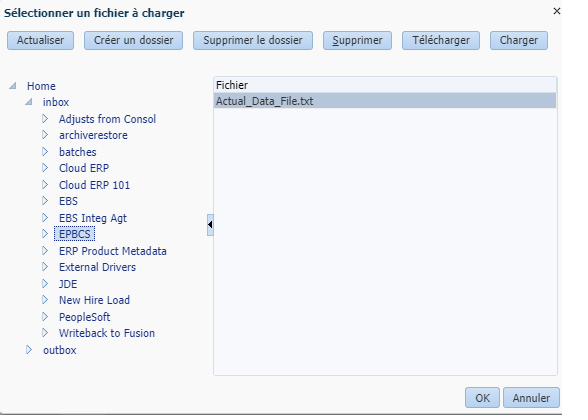Select the ERP Product Metadata folder

112,251
